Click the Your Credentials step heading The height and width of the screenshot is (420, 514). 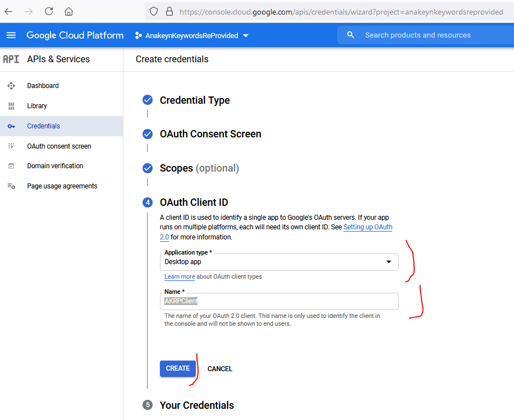click(x=197, y=405)
